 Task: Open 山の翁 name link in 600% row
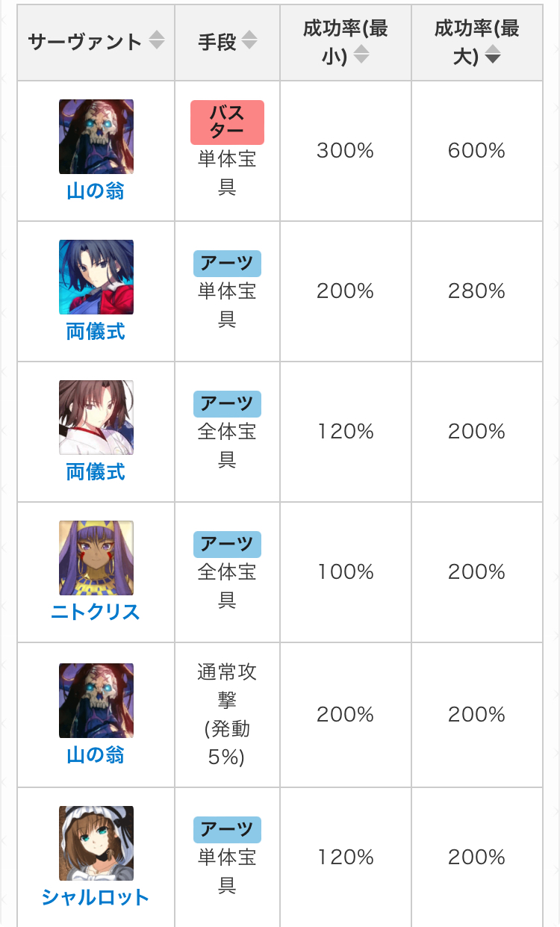96,191
